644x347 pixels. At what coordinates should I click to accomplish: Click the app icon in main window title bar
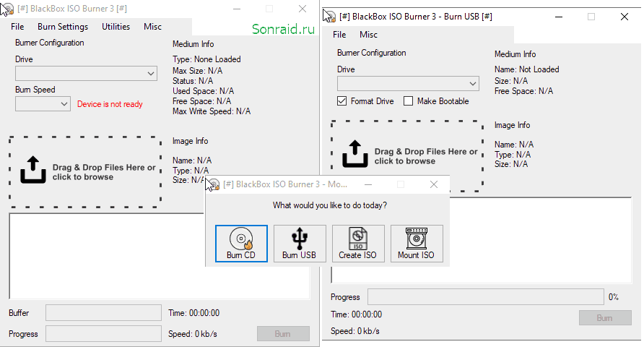tap(8, 9)
